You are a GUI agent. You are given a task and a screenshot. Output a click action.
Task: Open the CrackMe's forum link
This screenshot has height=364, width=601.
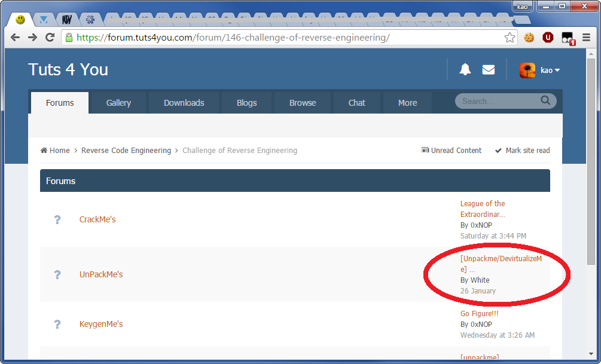point(97,219)
